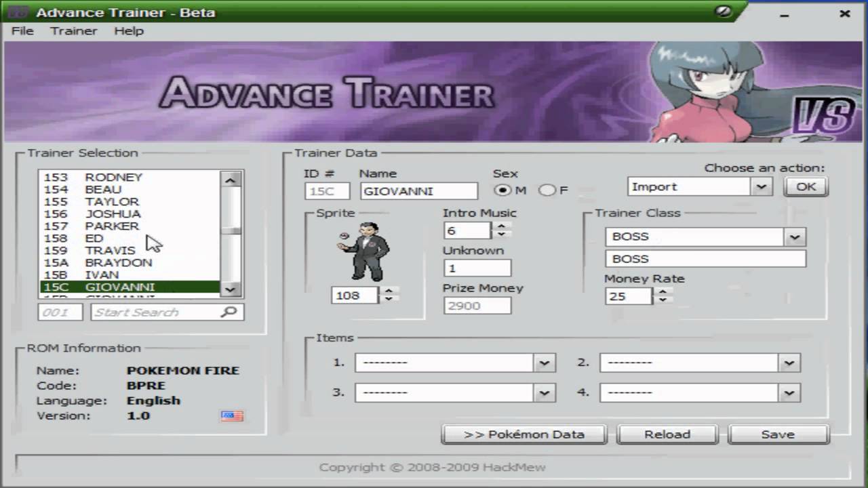
Task: Decrease the Sprite number stepper
Action: tap(389, 299)
